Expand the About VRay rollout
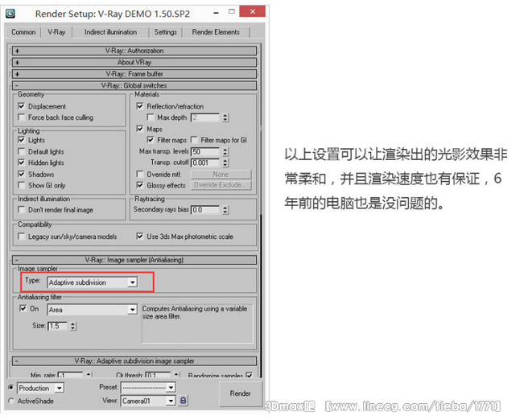524x420 pixels. 134,62
